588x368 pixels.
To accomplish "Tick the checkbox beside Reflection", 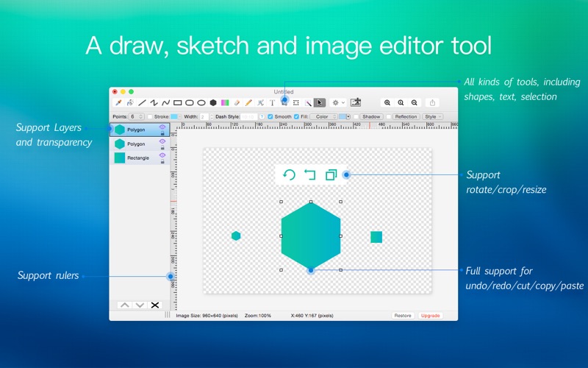I will [389, 117].
